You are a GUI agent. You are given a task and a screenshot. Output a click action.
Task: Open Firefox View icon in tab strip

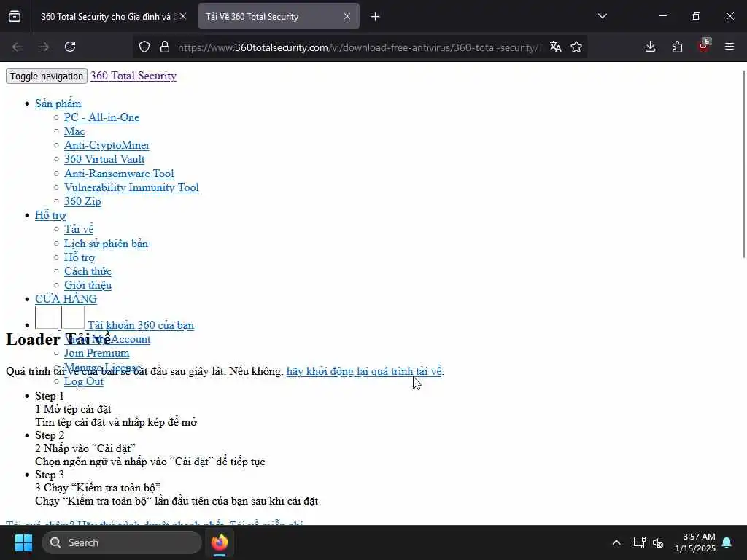coord(15,16)
